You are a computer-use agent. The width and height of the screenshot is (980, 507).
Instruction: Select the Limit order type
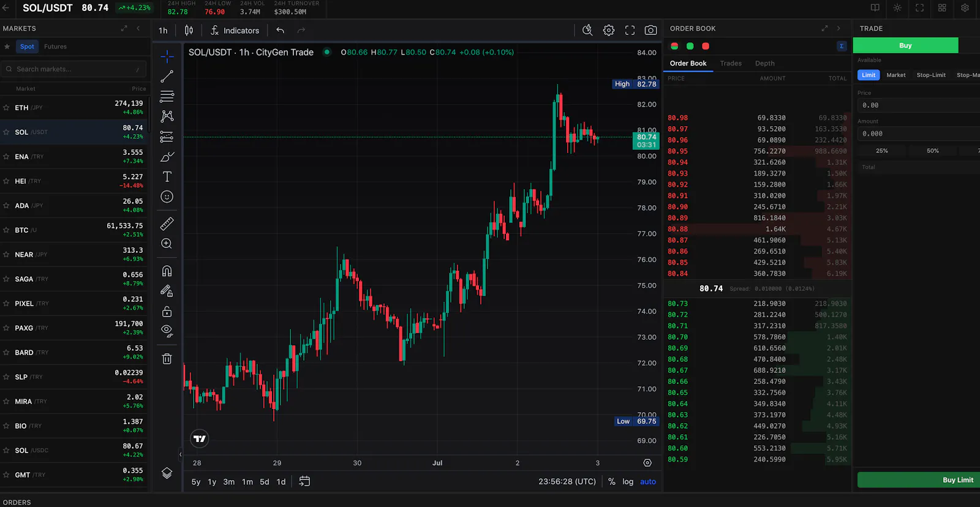click(869, 75)
